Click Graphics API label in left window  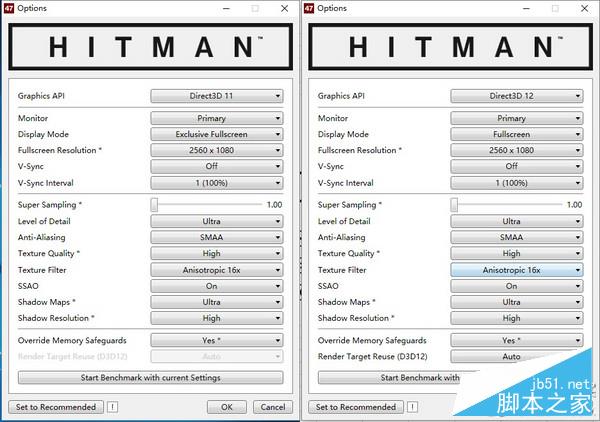[x=41, y=96]
